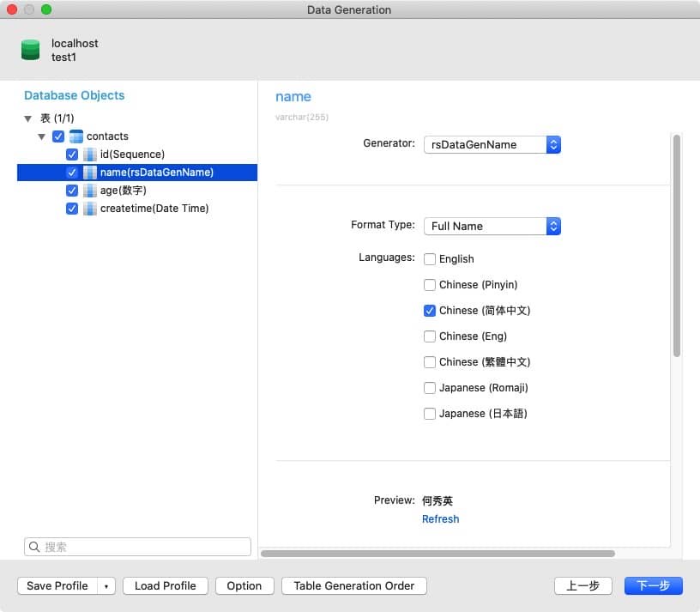Select the id(Sequence) tree row
700x612 pixels.
(137, 155)
